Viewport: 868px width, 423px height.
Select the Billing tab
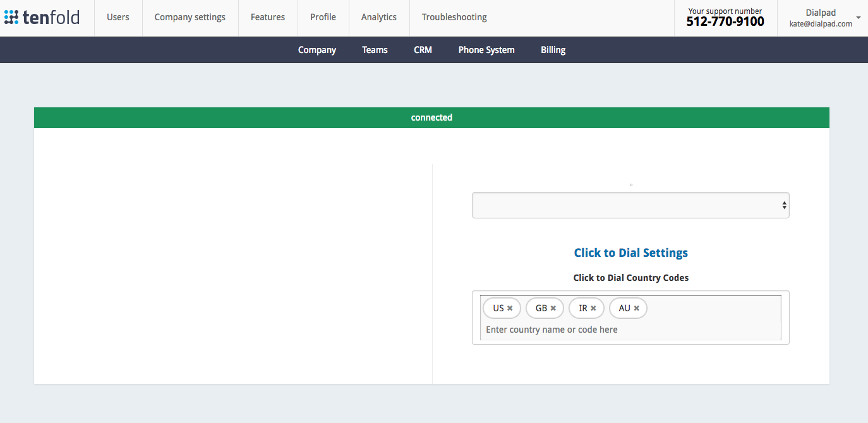coord(553,50)
